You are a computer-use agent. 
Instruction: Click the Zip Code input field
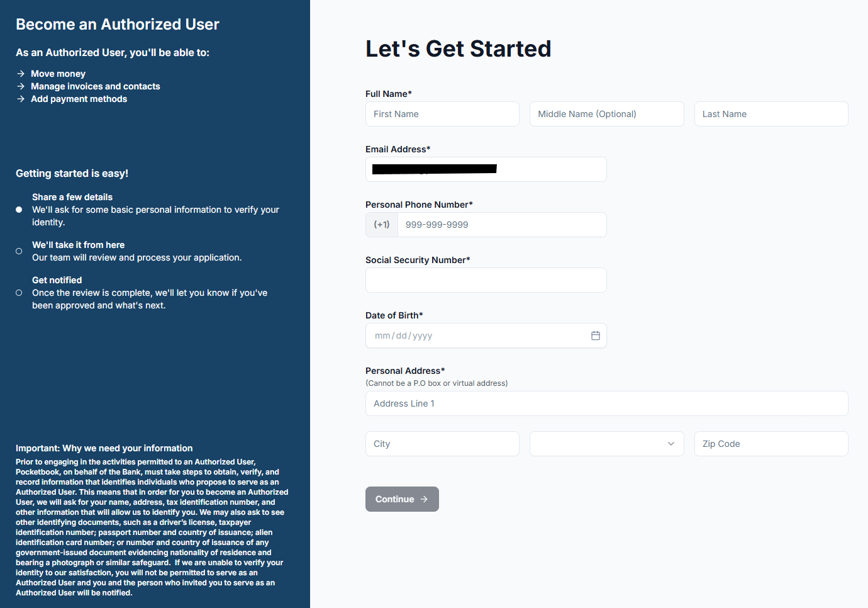pos(771,444)
